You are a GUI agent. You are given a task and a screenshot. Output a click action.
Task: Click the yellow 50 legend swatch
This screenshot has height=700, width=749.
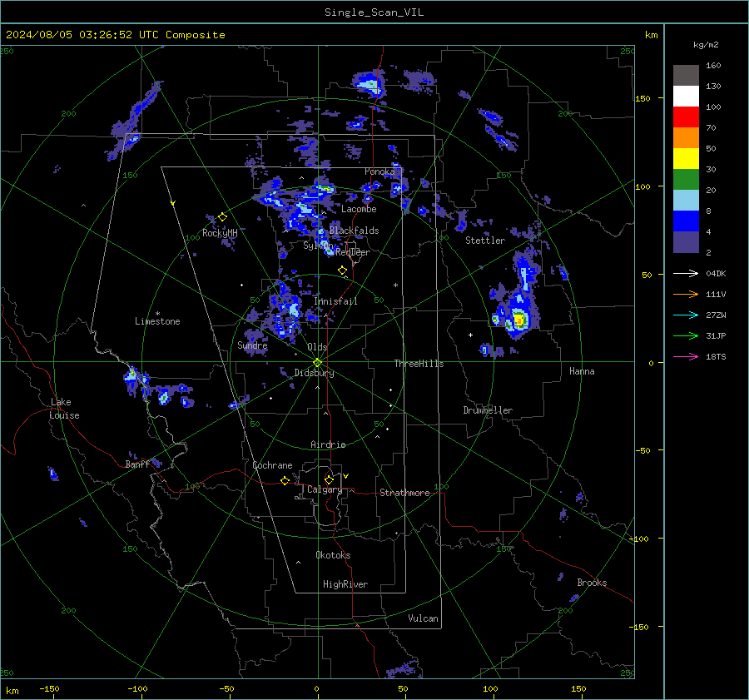click(x=686, y=159)
